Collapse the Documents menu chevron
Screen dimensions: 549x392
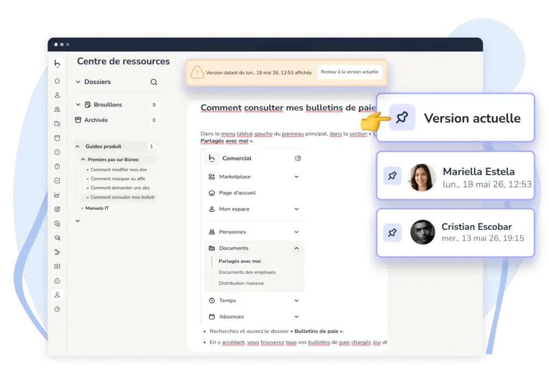pos(296,248)
